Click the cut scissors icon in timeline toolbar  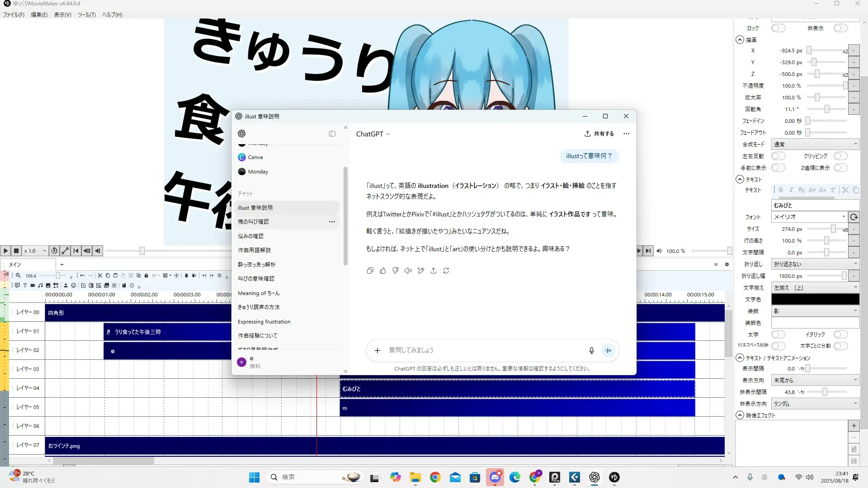(x=100, y=276)
